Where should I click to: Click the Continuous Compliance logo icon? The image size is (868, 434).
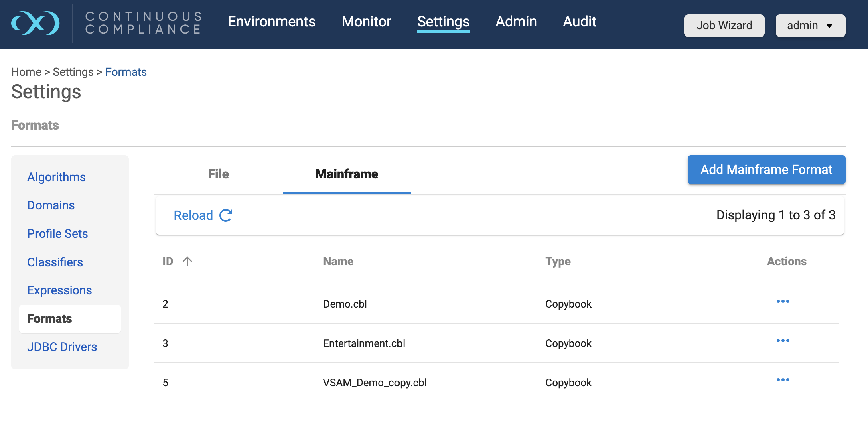(x=35, y=23)
